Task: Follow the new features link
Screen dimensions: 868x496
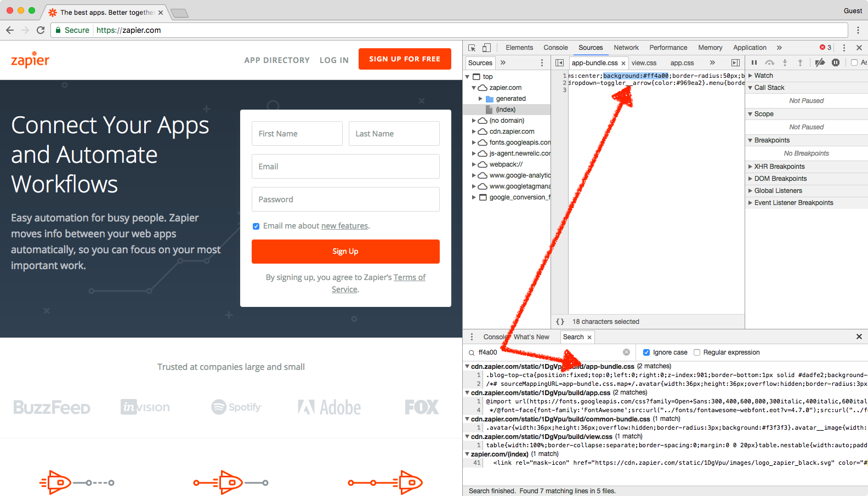Action: click(344, 226)
